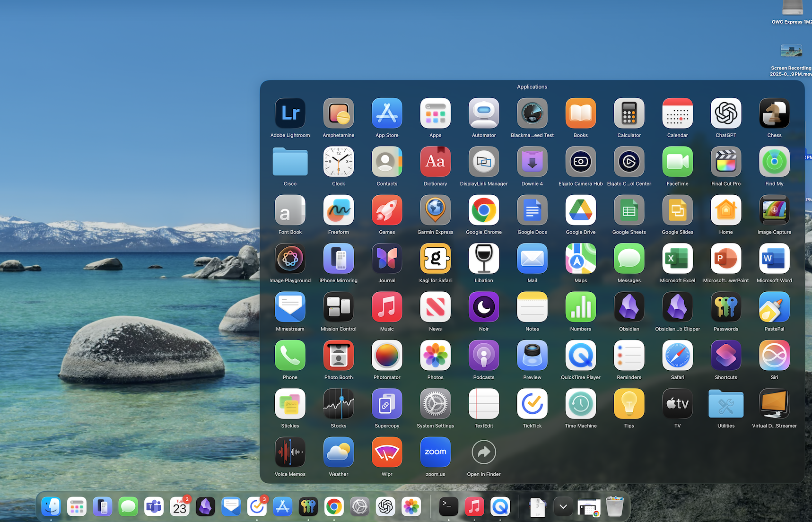Launch Obsidian
The height and width of the screenshot is (522, 812).
coord(629,307)
